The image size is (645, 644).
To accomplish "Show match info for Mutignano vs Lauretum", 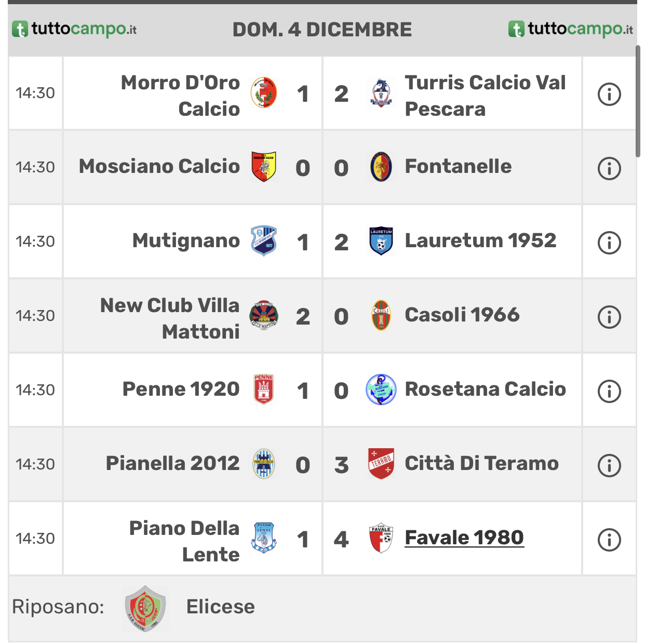I will pyautogui.click(x=609, y=243).
